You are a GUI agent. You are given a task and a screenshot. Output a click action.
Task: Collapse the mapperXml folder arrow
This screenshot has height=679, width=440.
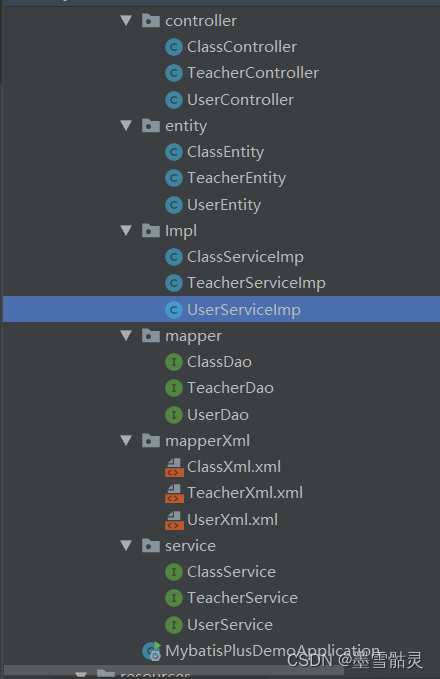click(126, 440)
